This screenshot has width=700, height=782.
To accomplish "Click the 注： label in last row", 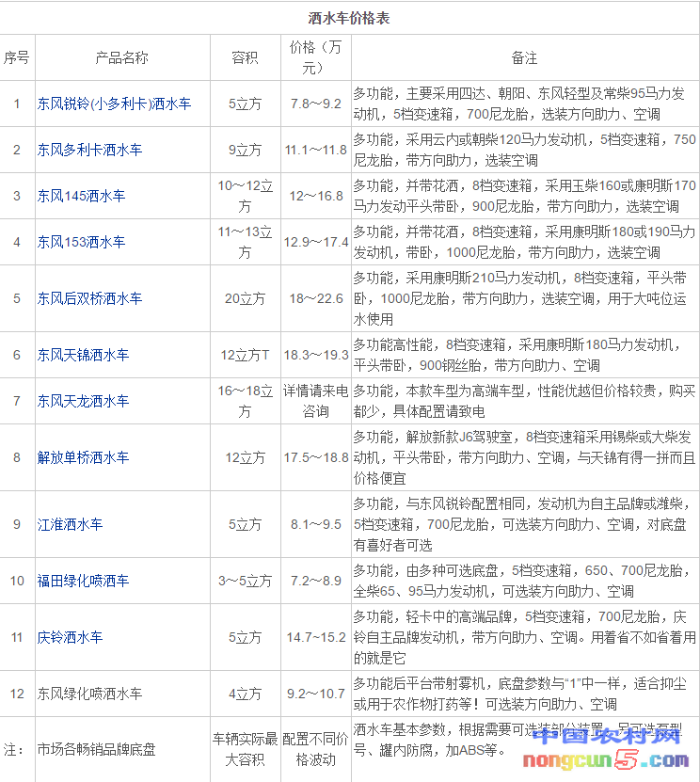I will pyautogui.click(x=13, y=749).
